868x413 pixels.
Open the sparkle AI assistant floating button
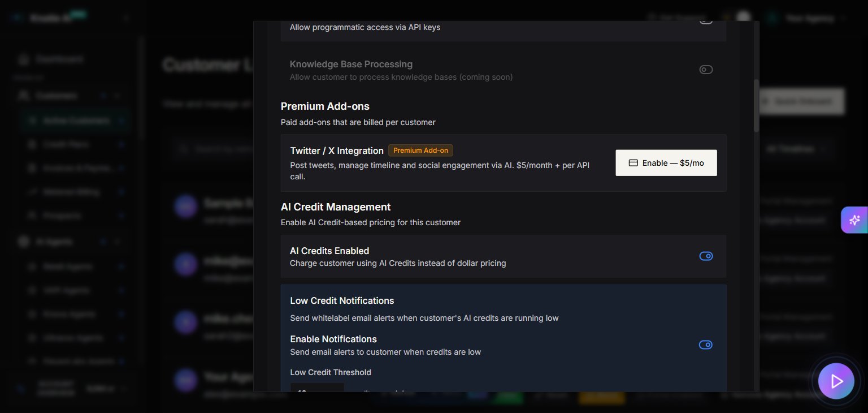pyautogui.click(x=854, y=220)
